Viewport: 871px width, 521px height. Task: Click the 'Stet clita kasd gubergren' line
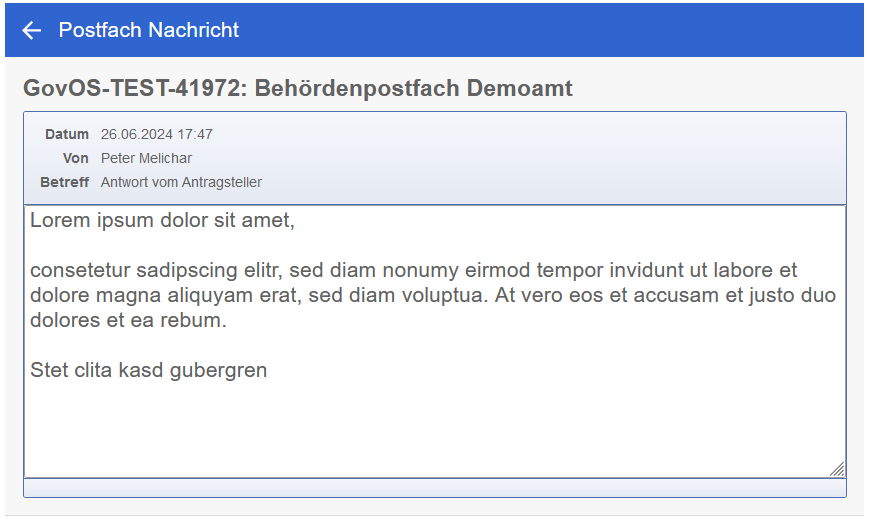pyautogui.click(x=148, y=371)
